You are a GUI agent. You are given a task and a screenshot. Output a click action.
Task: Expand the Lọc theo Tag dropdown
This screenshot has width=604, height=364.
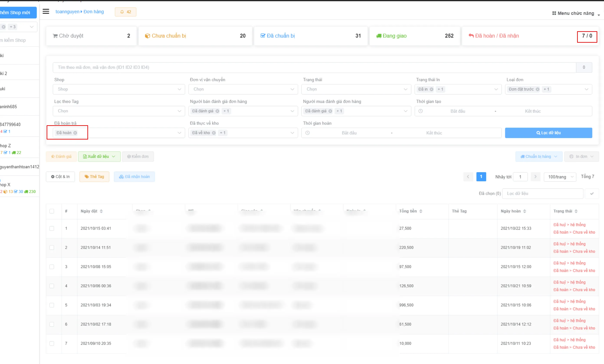point(119,111)
